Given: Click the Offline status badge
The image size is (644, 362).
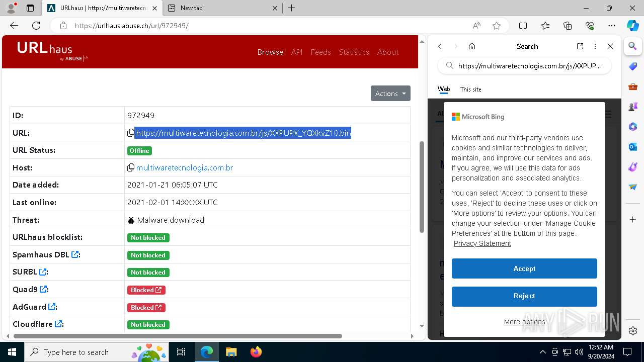Looking at the screenshot, I should pyautogui.click(x=139, y=151).
